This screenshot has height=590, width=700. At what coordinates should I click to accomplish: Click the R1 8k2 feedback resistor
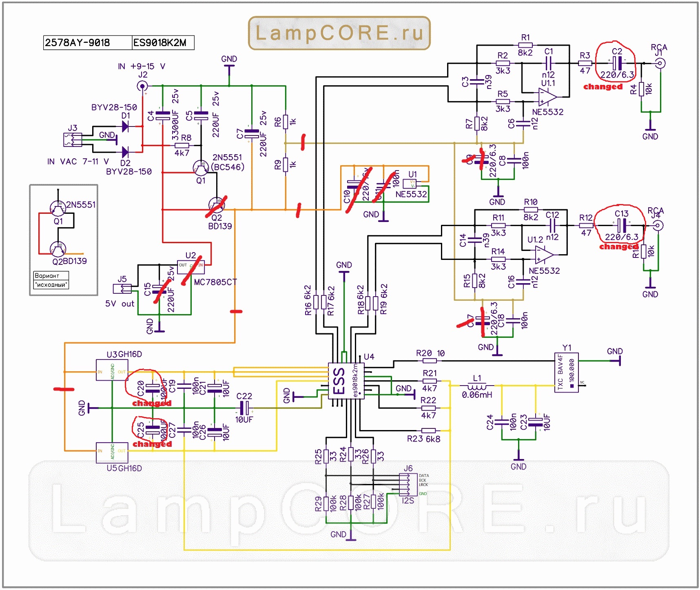click(525, 44)
